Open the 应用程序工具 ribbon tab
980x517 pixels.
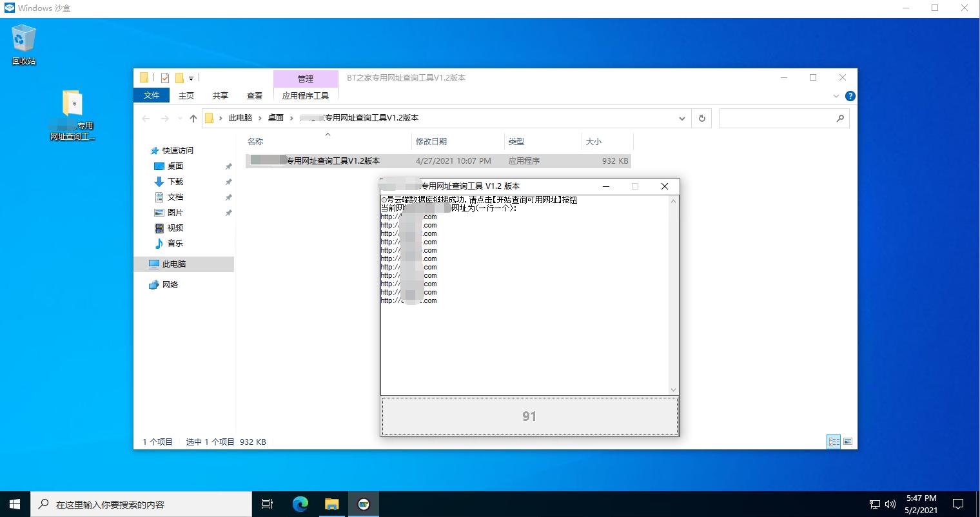tap(306, 95)
